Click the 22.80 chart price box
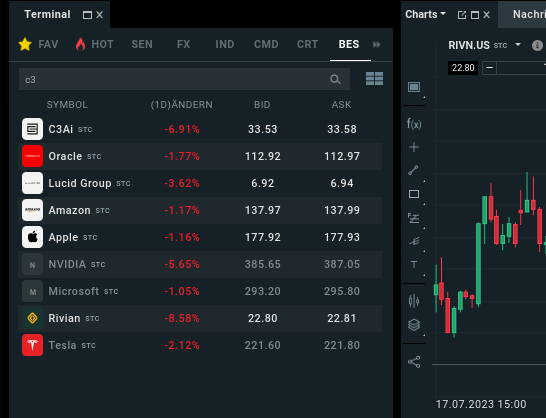546x418 pixels. coord(463,68)
